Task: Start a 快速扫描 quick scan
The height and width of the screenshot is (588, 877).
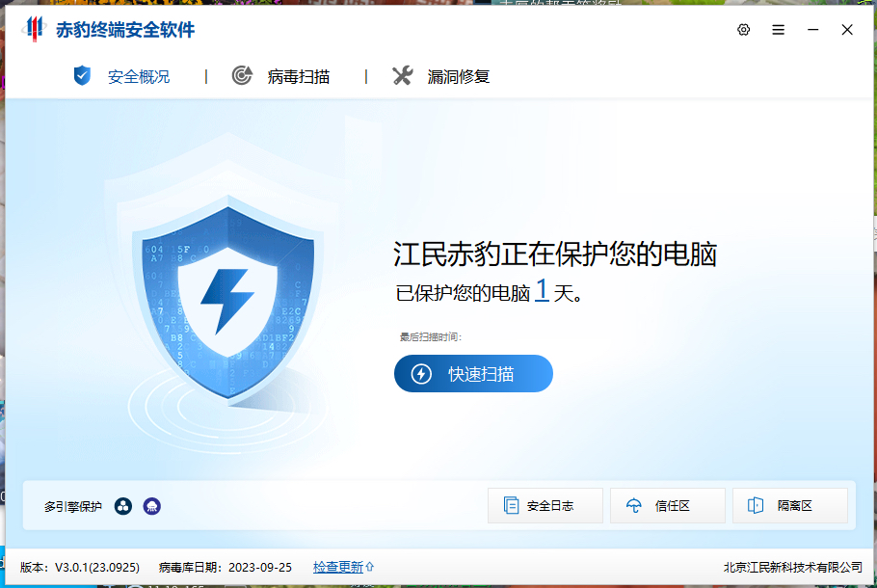Action: pos(473,374)
